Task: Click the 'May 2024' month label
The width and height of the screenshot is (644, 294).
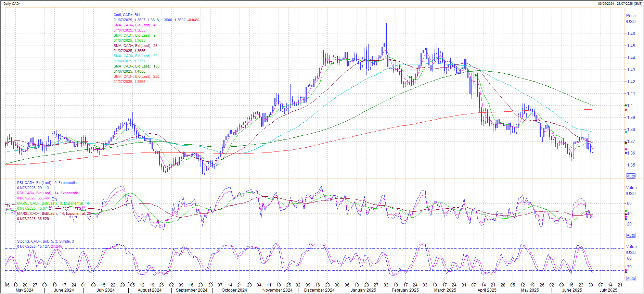Action: [x=25, y=290]
